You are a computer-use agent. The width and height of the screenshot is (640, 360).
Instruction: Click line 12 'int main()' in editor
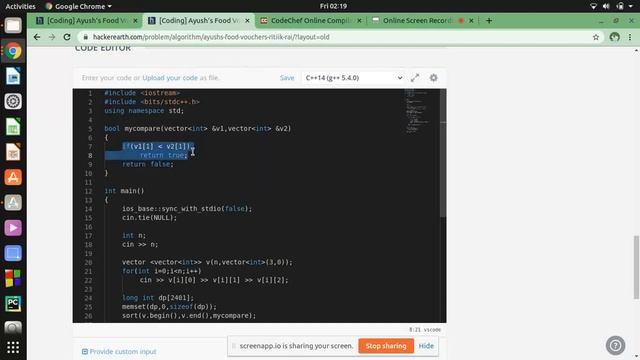124,191
